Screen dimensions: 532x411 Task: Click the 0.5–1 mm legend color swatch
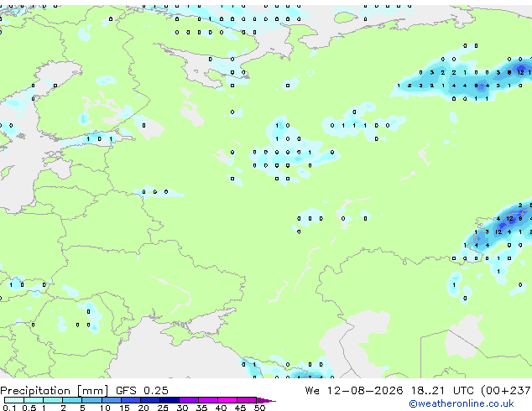[x=34, y=400]
